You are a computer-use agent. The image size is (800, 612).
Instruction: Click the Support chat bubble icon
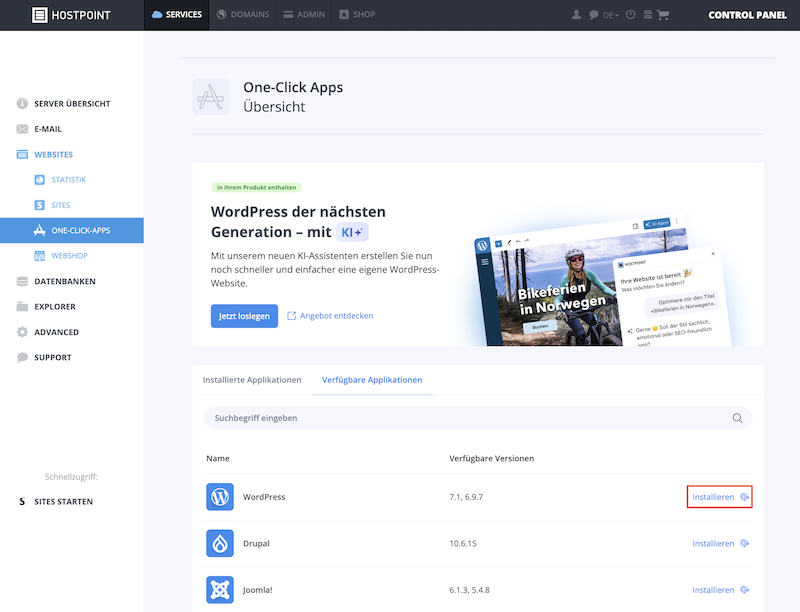[x=22, y=358]
